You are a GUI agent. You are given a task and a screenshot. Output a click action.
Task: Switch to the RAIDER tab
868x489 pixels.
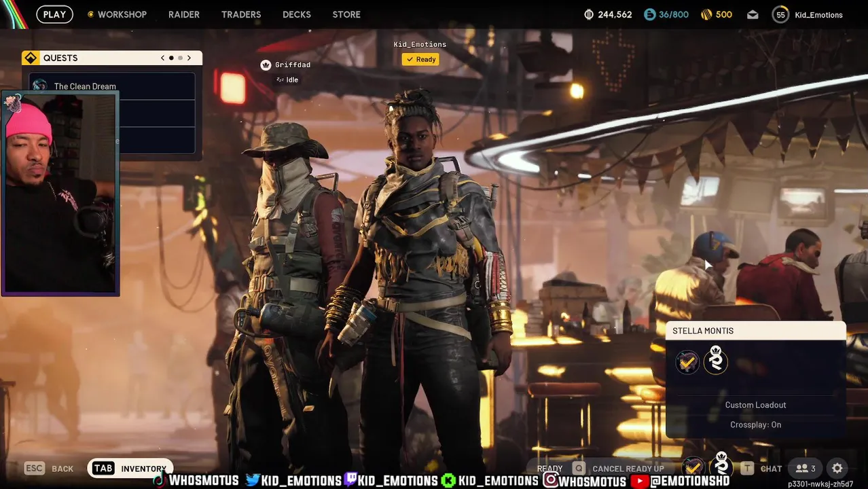pyautogui.click(x=184, y=14)
